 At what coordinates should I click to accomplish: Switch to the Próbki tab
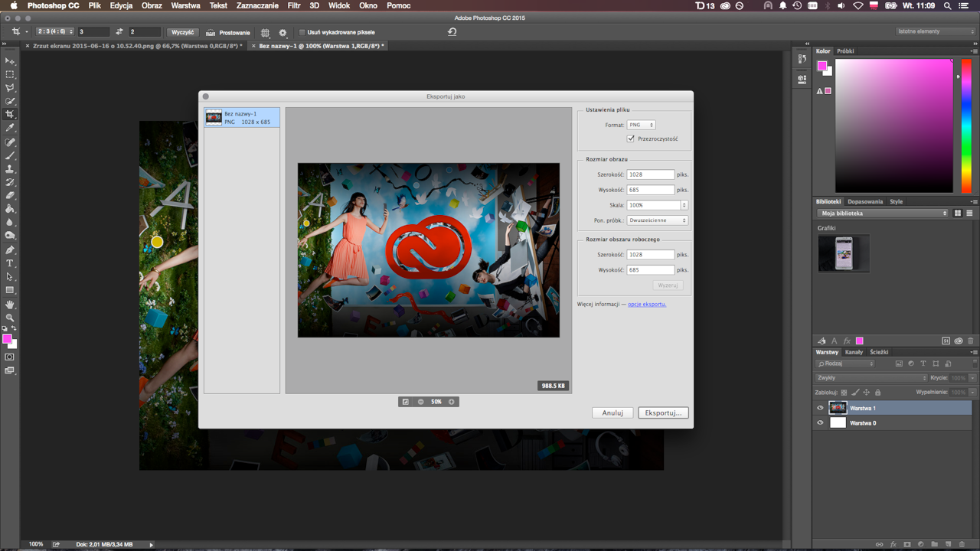pyautogui.click(x=845, y=51)
